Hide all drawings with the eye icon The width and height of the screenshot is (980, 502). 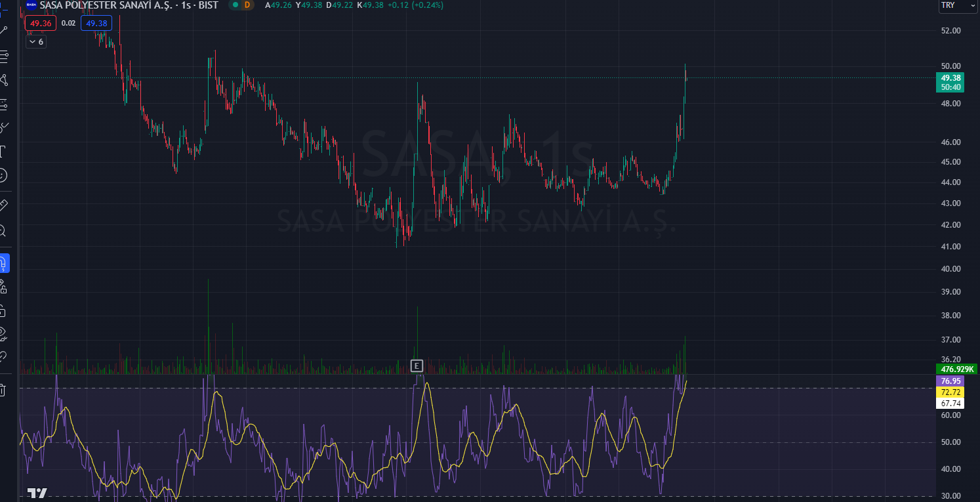[3, 334]
